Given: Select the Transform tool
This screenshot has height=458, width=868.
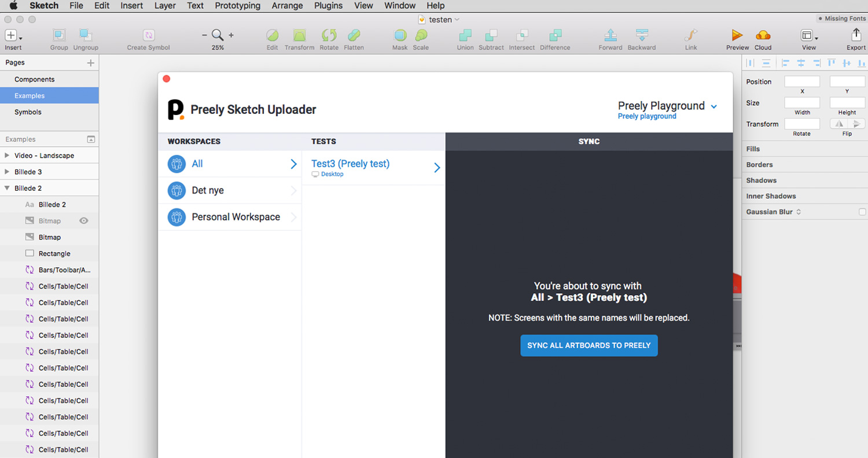Looking at the screenshot, I should click(299, 35).
